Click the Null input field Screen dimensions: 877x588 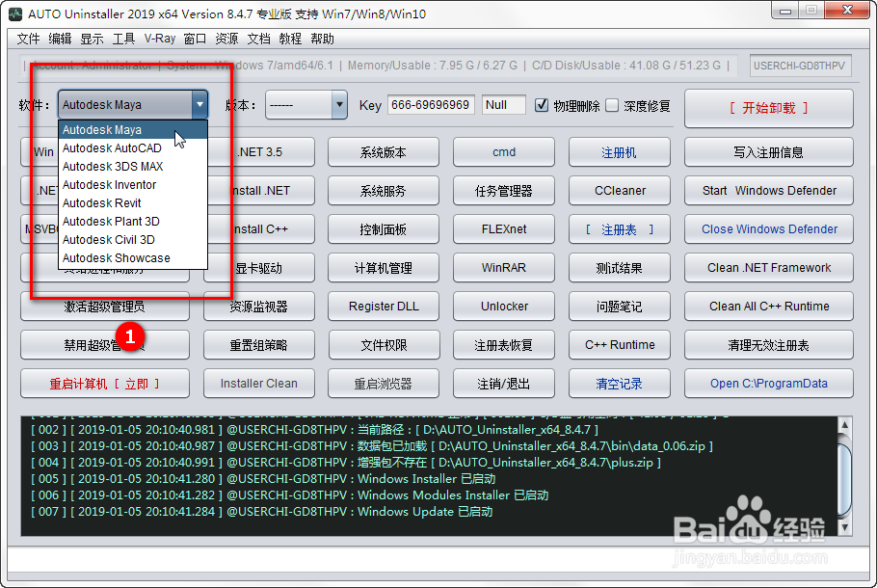pos(503,105)
